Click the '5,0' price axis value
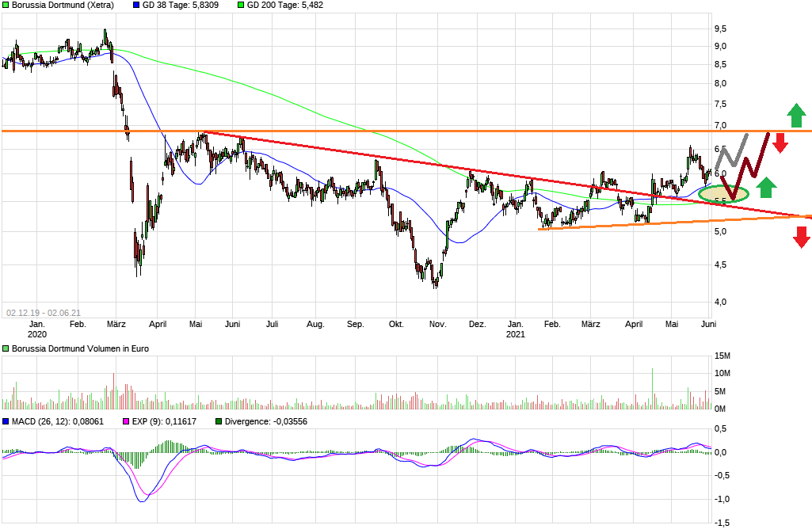 tap(720, 232)
